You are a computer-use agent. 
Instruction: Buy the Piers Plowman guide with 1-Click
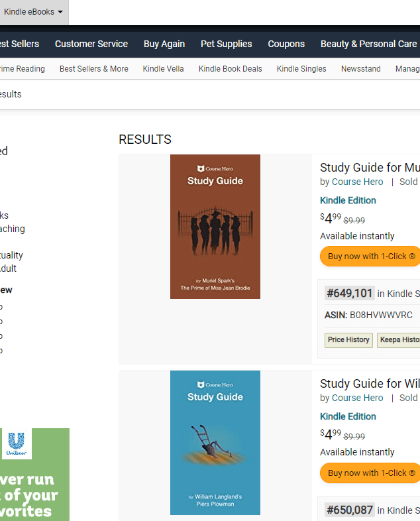371,473
